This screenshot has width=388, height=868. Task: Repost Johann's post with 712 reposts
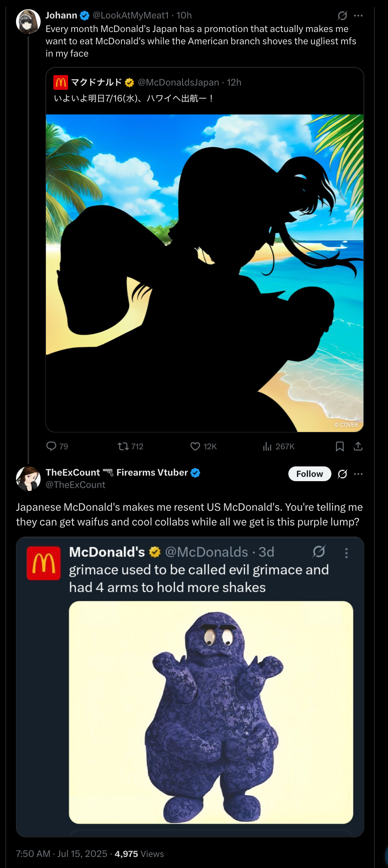[x=123, y=446]
